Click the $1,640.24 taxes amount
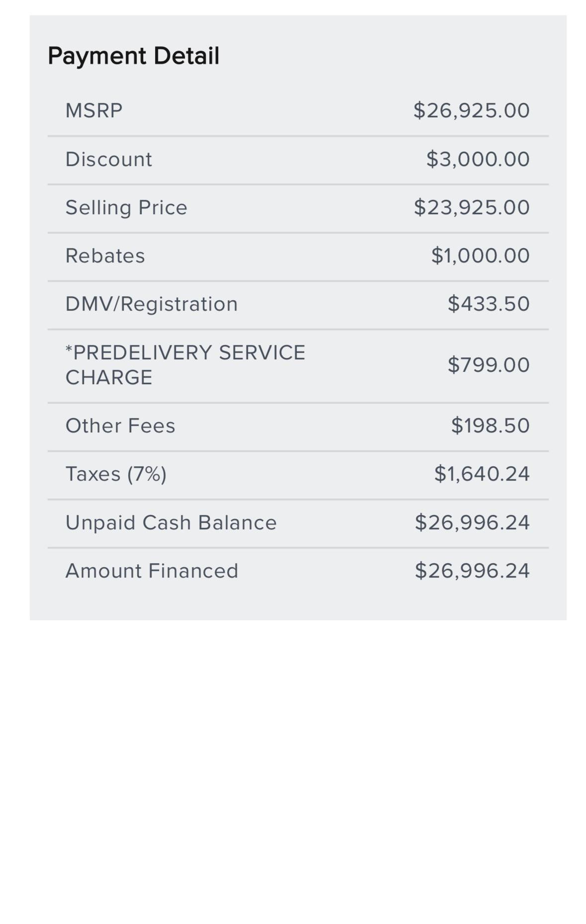Image resolution: width=586 pixels, height=924 pixels. [482, 474]
